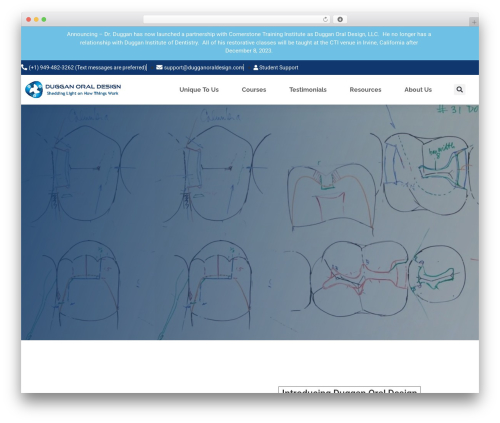Click the envelope email icon

[x=159, y=67]
